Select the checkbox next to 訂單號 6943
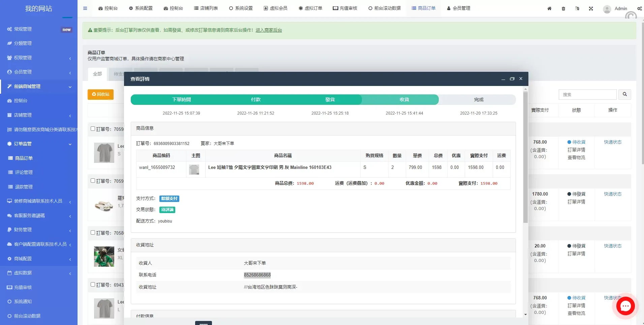 (93, 285)
